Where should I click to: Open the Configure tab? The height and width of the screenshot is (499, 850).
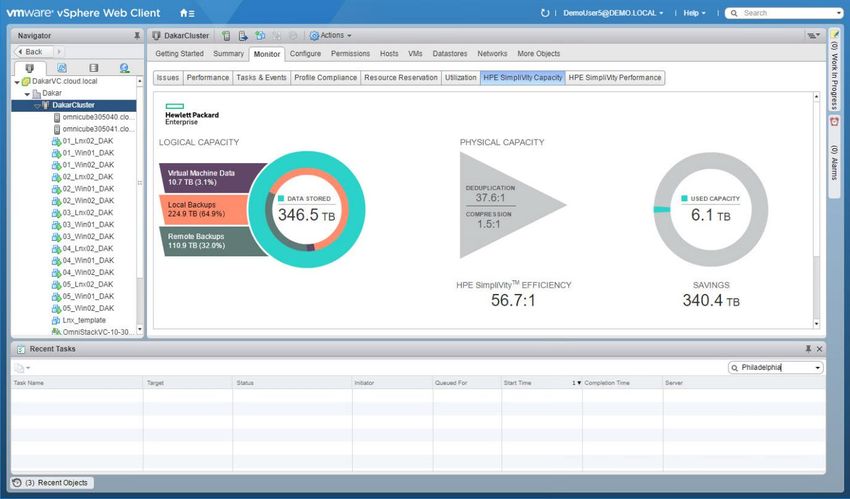(305, 54)
